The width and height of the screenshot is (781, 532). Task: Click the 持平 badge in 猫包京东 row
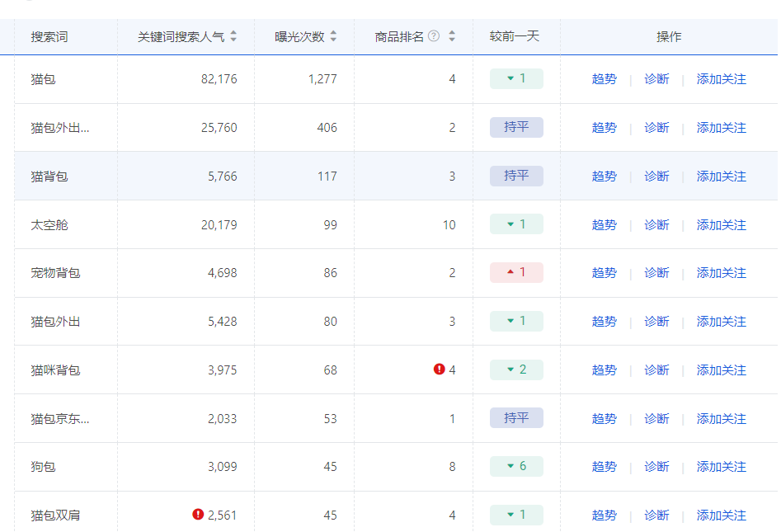pos(516,418)
